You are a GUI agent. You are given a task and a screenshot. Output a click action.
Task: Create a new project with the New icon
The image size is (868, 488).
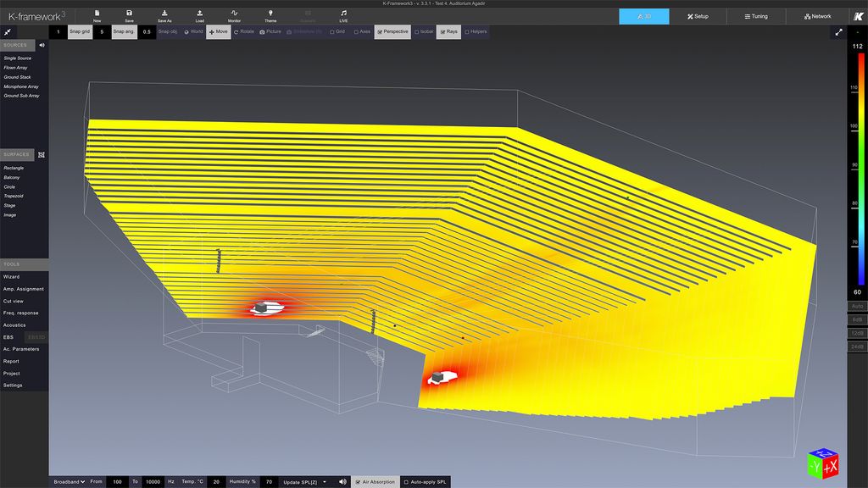(x=96, y=14)
